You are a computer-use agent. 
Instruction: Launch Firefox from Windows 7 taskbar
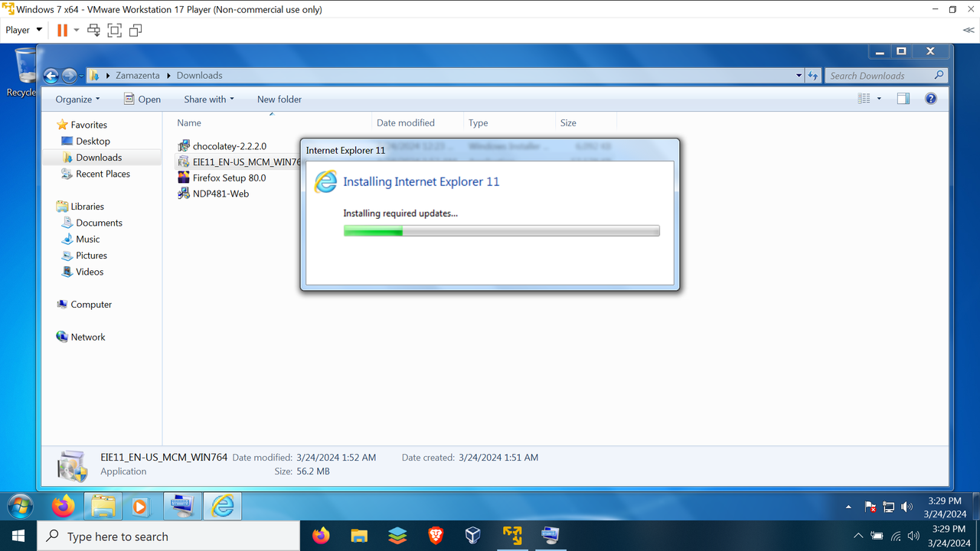(x=64, y=506)
